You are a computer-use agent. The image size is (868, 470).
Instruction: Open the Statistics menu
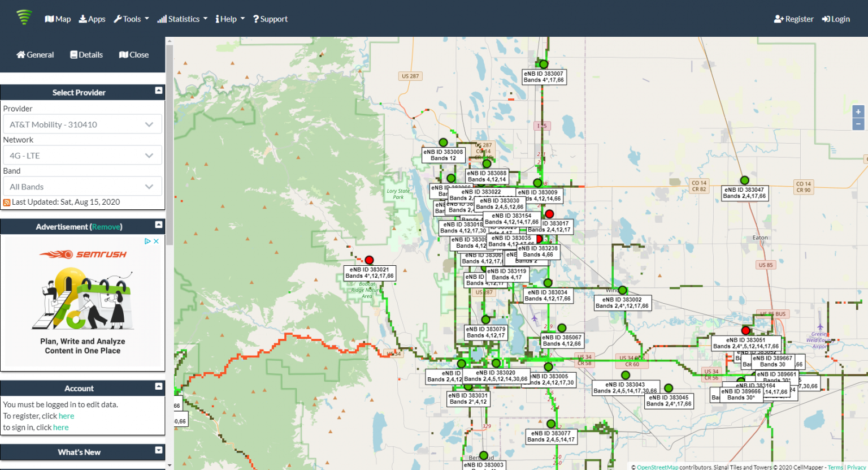pos(182,19)
